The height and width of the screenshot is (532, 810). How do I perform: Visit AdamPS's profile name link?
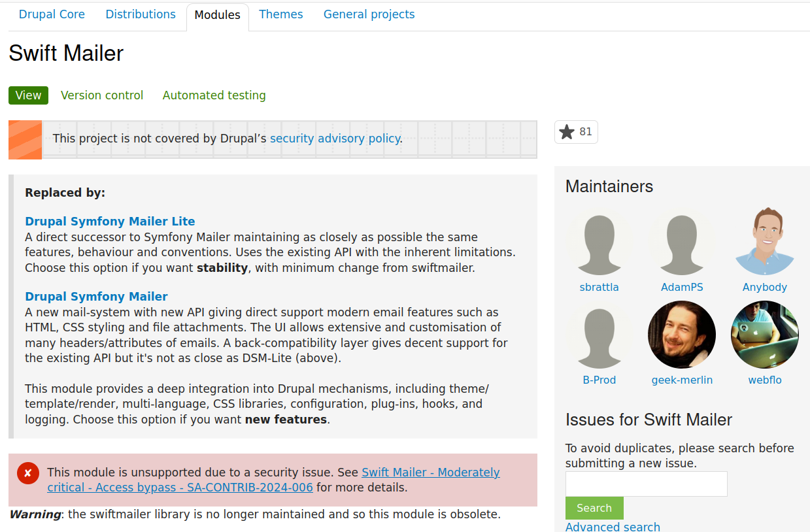point(682,288)
